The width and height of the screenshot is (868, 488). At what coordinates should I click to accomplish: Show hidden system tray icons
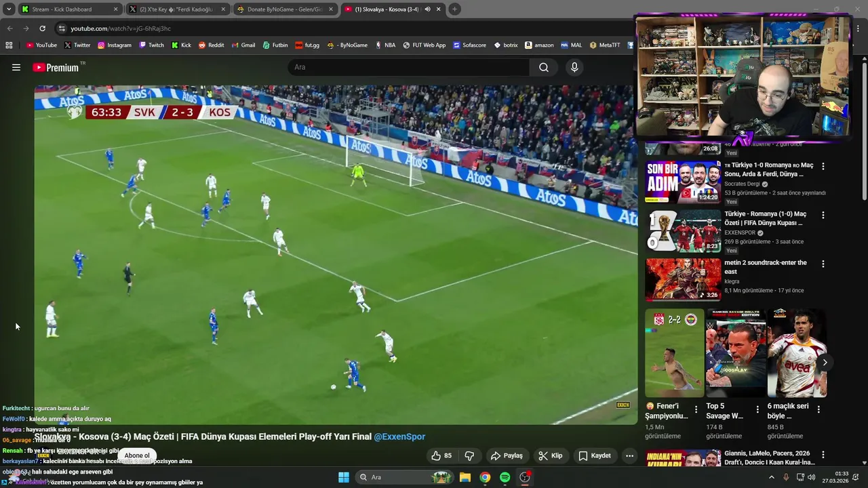(771, 477)
